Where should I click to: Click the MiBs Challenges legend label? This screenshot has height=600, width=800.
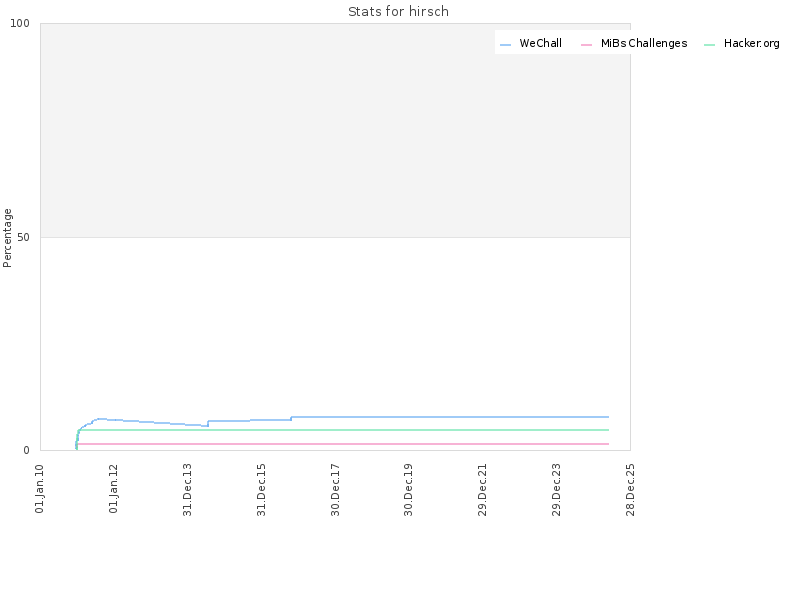[644, 43]
